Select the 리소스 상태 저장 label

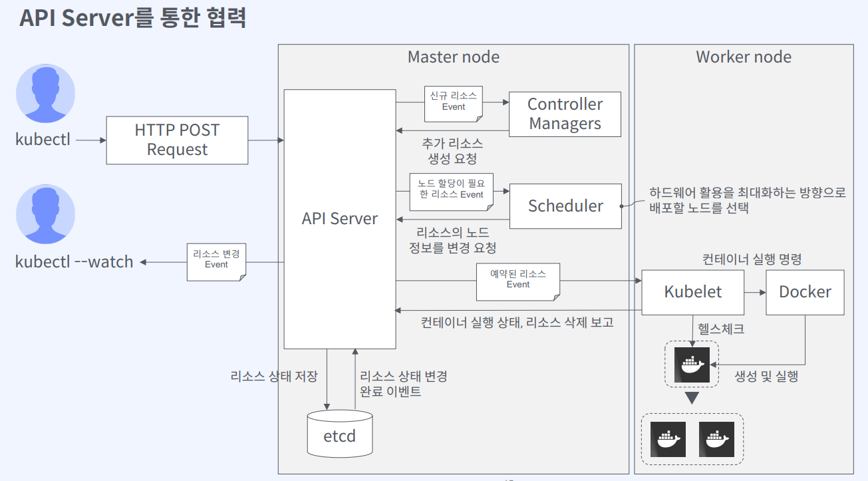coord(274,376)
